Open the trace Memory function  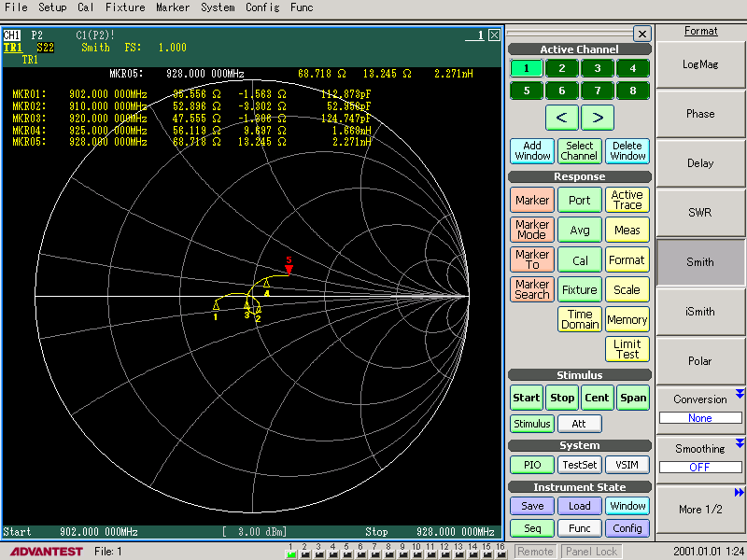[x=627, y=319]
